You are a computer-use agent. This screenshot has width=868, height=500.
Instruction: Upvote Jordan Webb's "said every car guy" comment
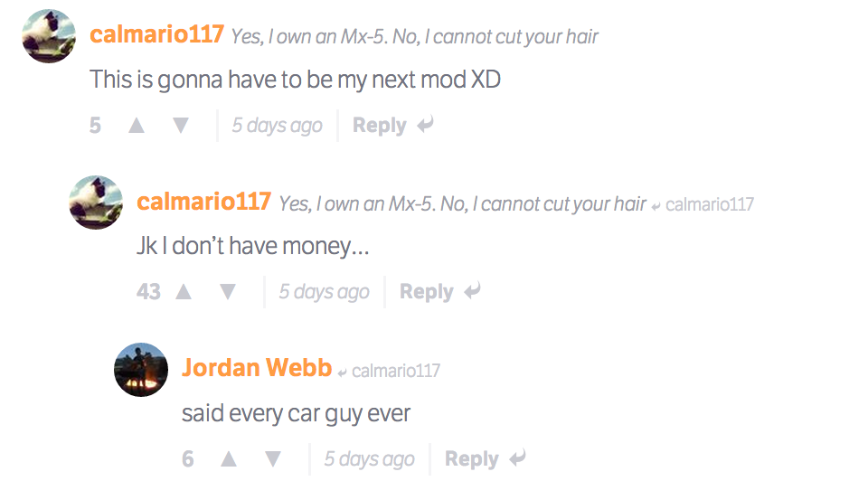229,459
